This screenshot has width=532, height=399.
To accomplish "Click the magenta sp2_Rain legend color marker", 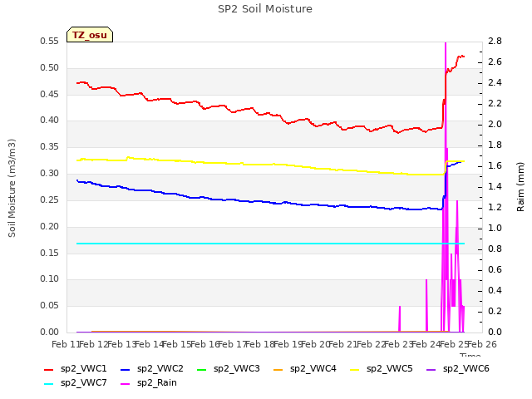I will point(126,384).
